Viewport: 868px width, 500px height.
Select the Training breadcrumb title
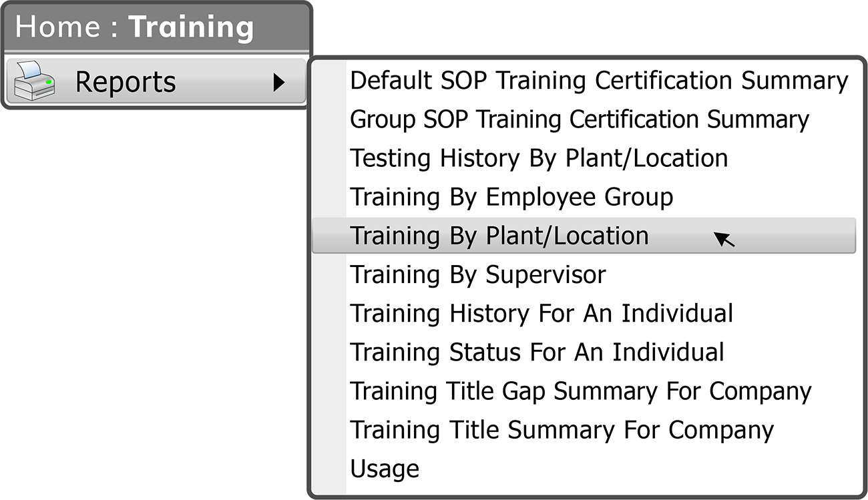point(191,27)
